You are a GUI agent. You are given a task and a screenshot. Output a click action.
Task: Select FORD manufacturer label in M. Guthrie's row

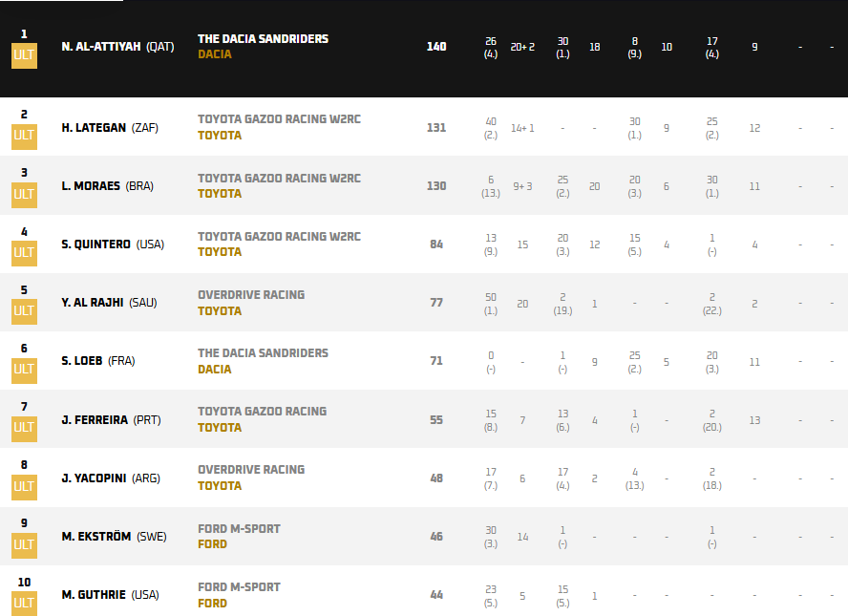(212, 604)
